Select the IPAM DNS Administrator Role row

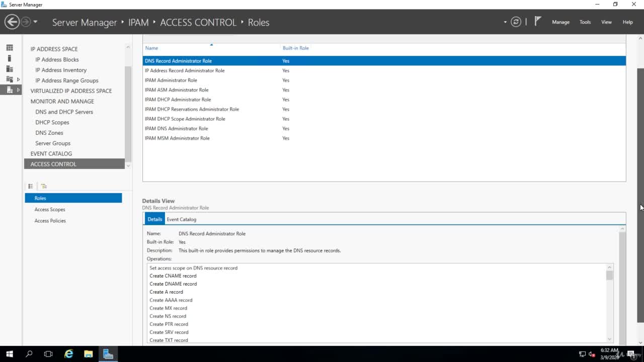(384, 128)
